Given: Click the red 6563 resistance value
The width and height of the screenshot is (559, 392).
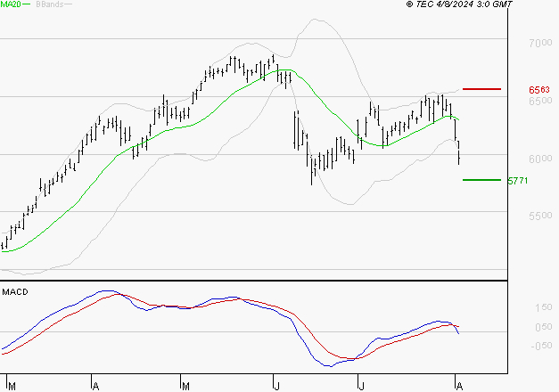Looking at the screenshot, I should click(539, 90).
